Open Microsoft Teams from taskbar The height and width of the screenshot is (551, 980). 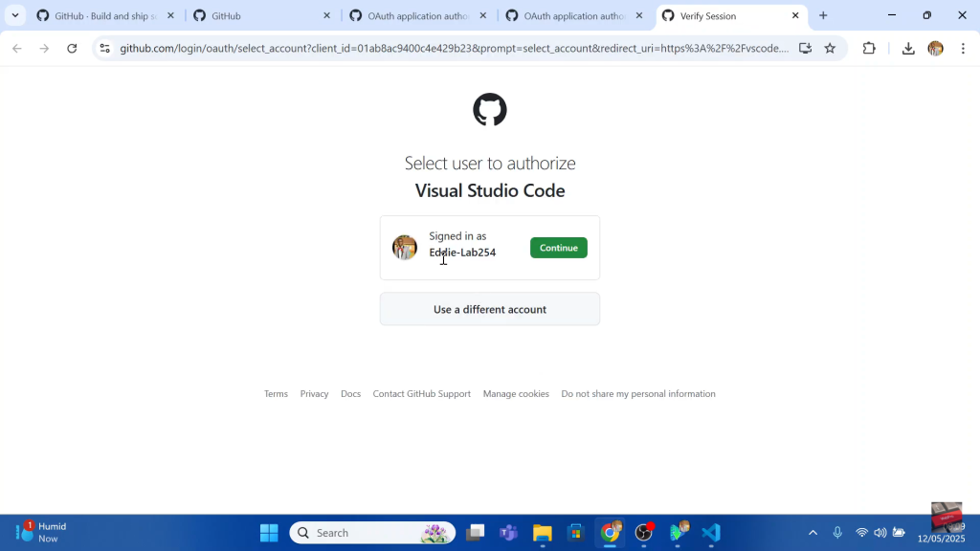coord(508,533)
